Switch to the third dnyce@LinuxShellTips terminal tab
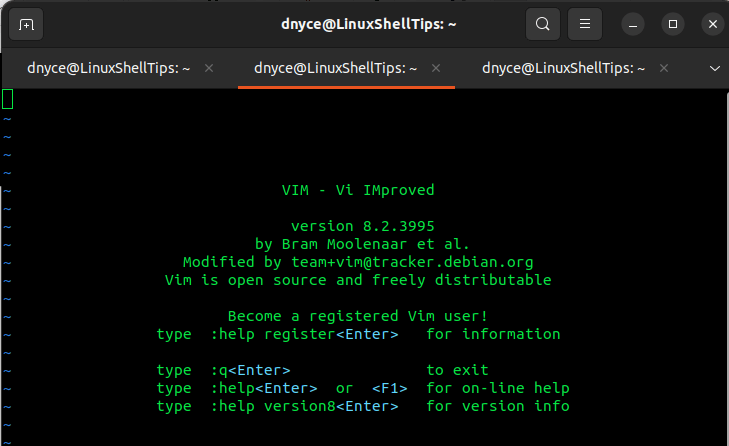This screenshot has width=729, height=446. (x=563, y=68)
